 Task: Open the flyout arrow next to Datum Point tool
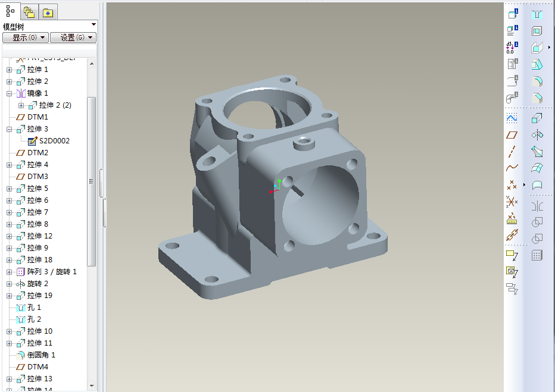[524, 184]
